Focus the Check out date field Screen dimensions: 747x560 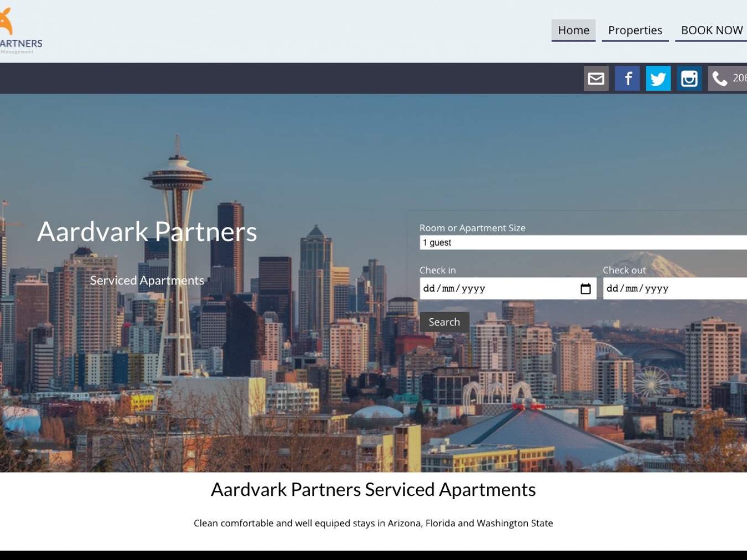675,288
